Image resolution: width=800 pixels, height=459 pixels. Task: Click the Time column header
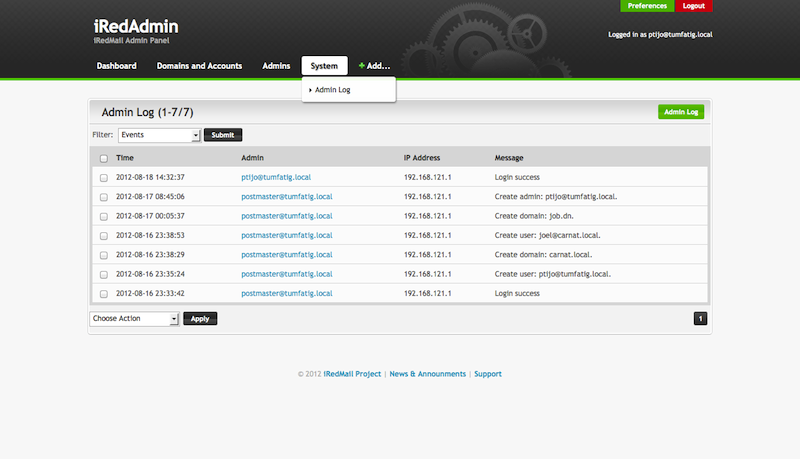click(125, 158)
